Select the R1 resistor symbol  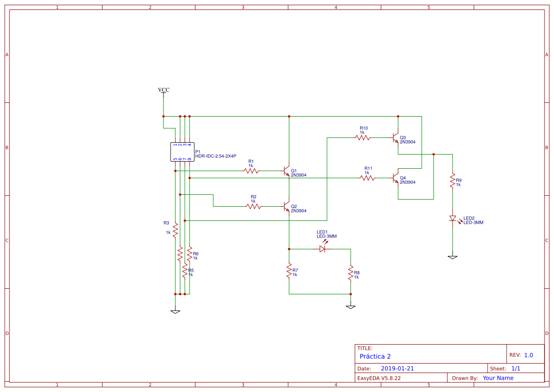coord(252,171)
